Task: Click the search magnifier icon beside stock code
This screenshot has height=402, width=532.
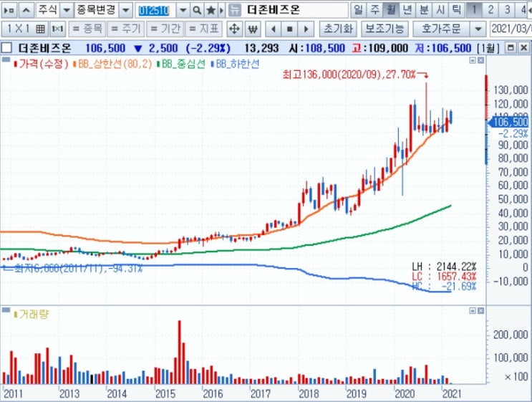Action: tap(197, 11)
